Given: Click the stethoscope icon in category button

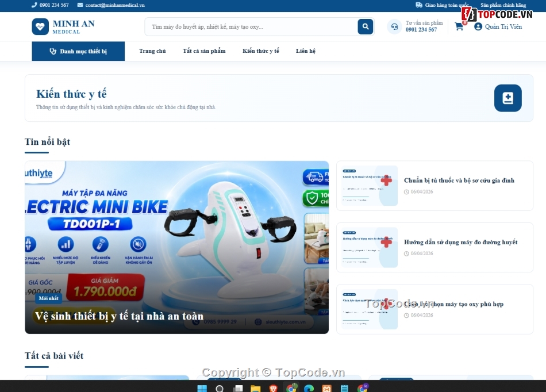Looking at the screenshot, I should click(x=53, y=51).
